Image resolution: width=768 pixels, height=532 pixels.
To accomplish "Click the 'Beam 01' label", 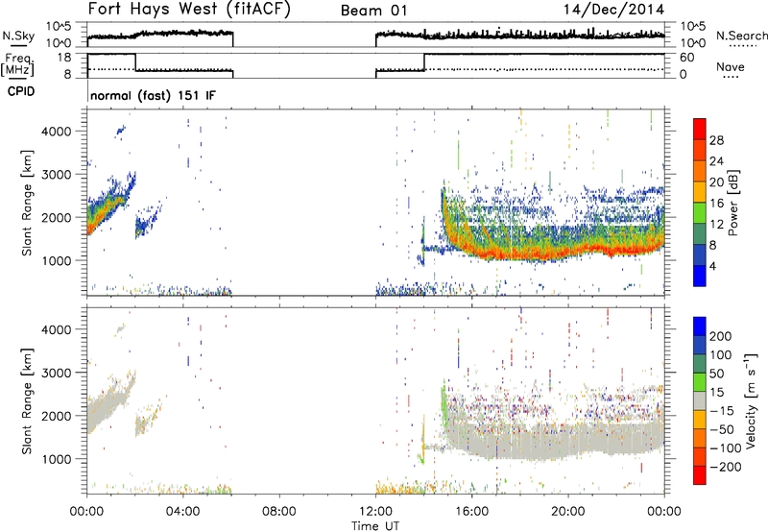I will coord(373,11).
